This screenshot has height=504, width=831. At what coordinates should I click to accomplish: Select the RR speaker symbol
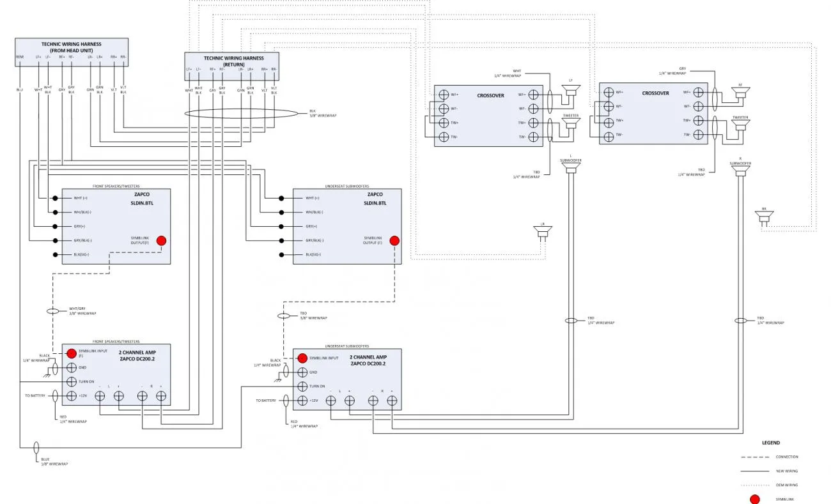pyautogui.click(x=764, y=217)
